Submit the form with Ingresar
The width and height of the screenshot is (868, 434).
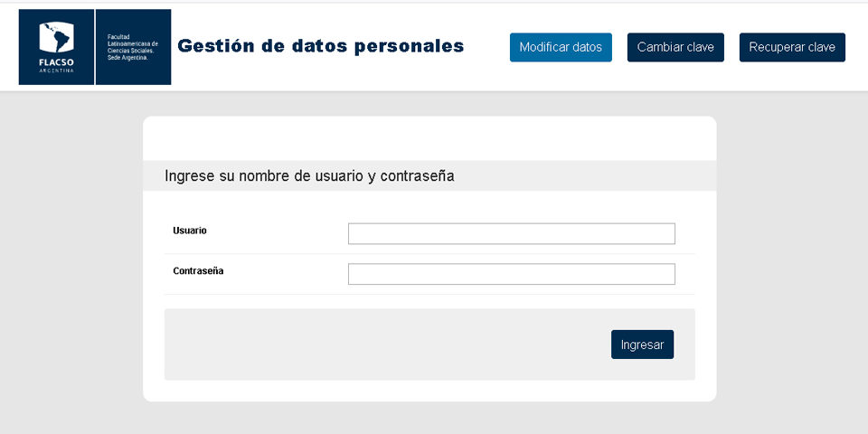coord(642,344)
